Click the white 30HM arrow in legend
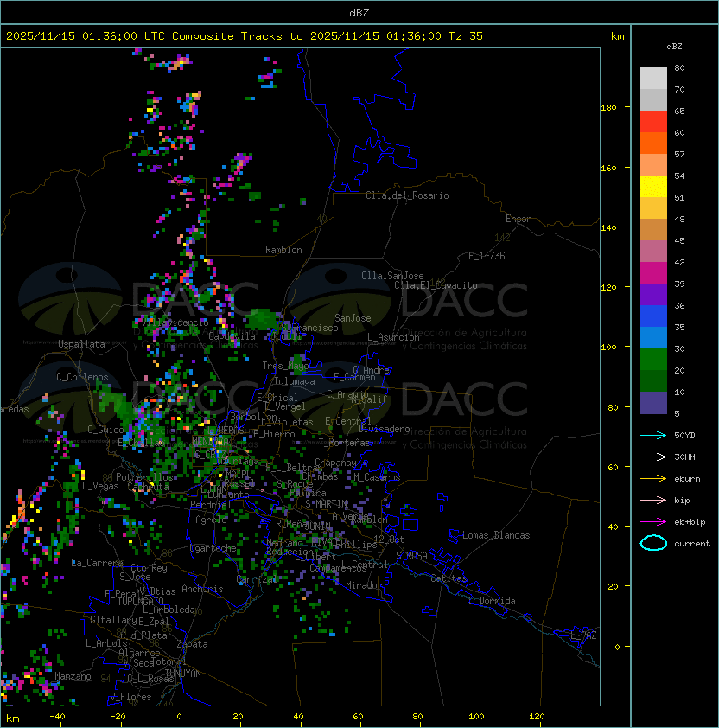 (x=653, y=457)
